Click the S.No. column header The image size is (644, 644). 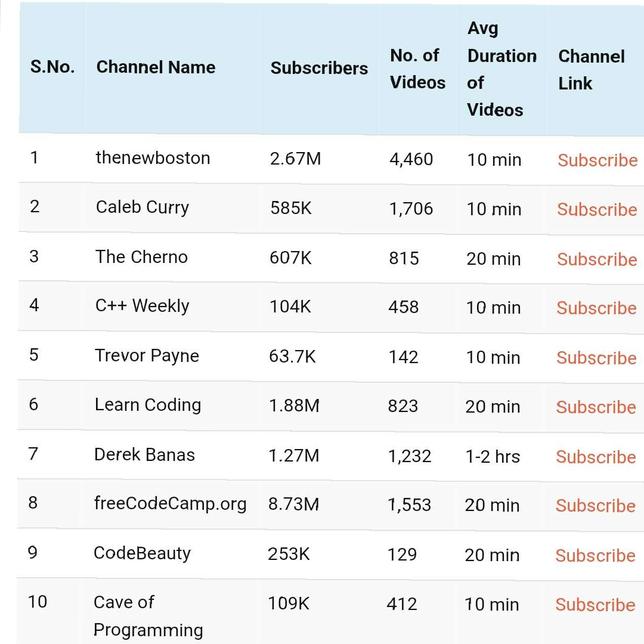click(x=52, y=67)
